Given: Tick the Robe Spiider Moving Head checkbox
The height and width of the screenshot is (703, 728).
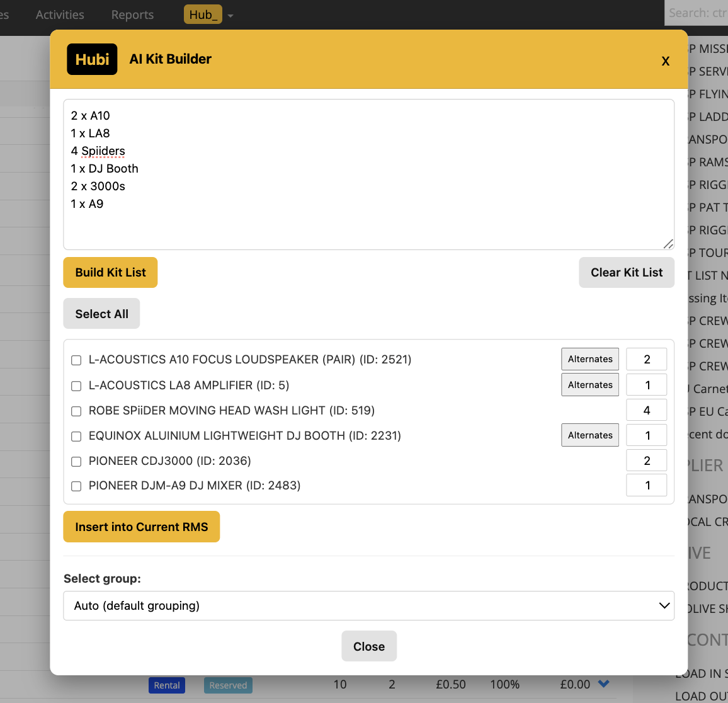Looking at the screenshot, I should pos(76,411).
